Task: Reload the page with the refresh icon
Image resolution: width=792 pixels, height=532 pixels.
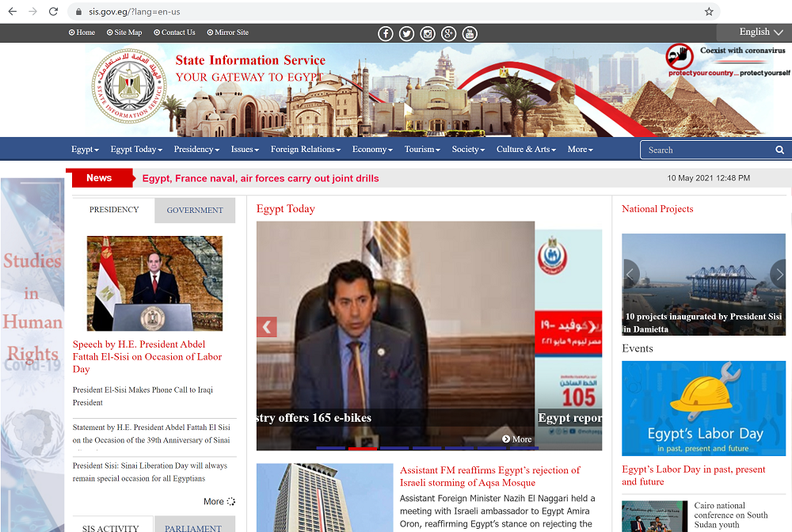Action: tap(53, 11)
